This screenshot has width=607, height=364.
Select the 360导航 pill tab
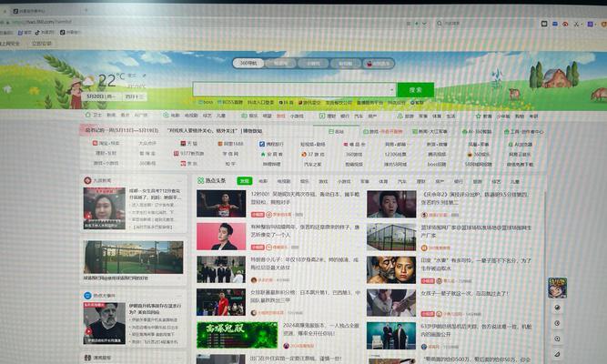click(248, 63)
